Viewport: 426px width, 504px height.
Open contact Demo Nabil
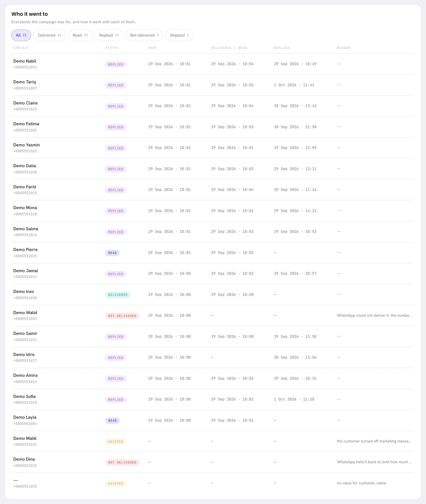[x=25, y=61]
